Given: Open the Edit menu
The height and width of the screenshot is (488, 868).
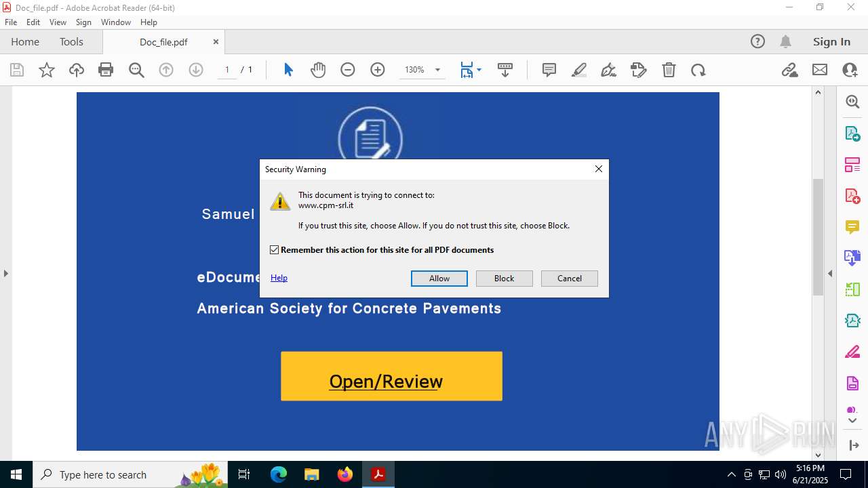Looking at the screenshot, I should click(x=33, y=22).
